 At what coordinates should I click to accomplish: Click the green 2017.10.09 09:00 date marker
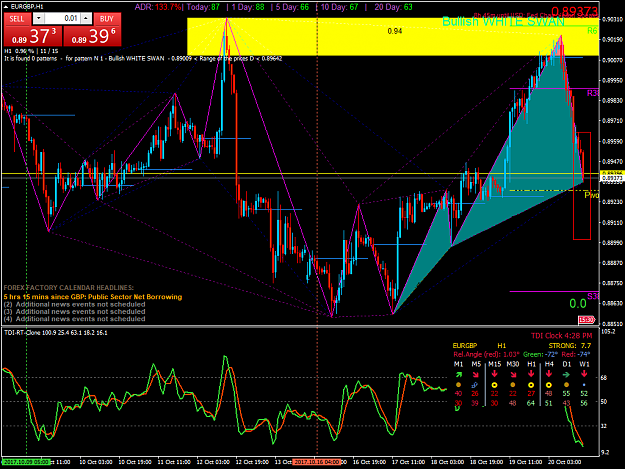[x=26, y=462]
